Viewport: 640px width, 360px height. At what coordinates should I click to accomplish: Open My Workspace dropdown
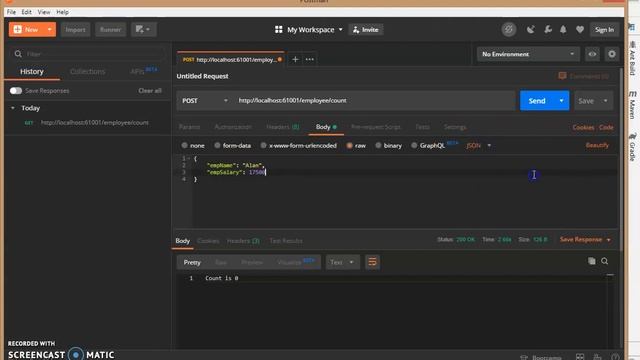click(x=315, y=30)
